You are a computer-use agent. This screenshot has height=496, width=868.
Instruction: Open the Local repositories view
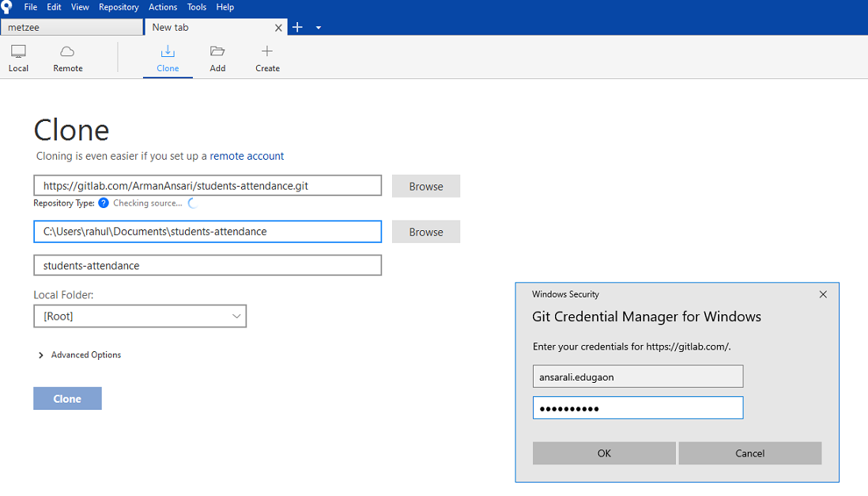pos(18,59)
